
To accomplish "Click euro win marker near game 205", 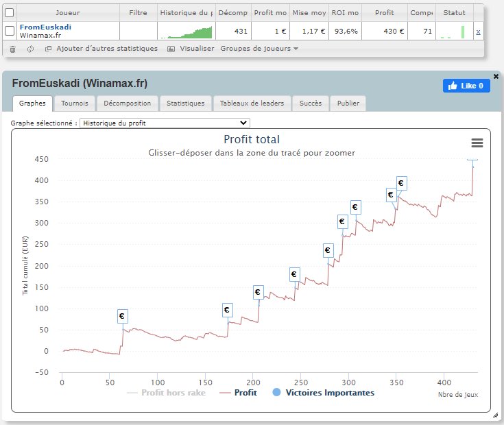I will click(258, 292).
